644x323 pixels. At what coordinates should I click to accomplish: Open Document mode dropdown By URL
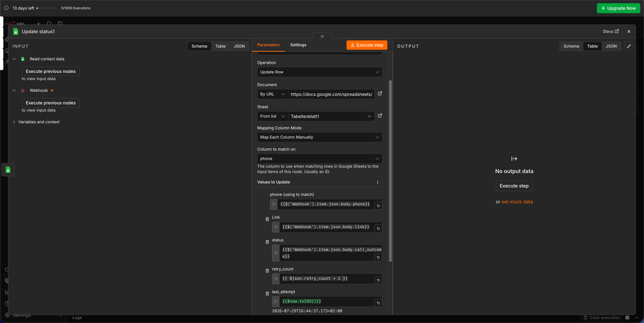[x=273, y=94]
